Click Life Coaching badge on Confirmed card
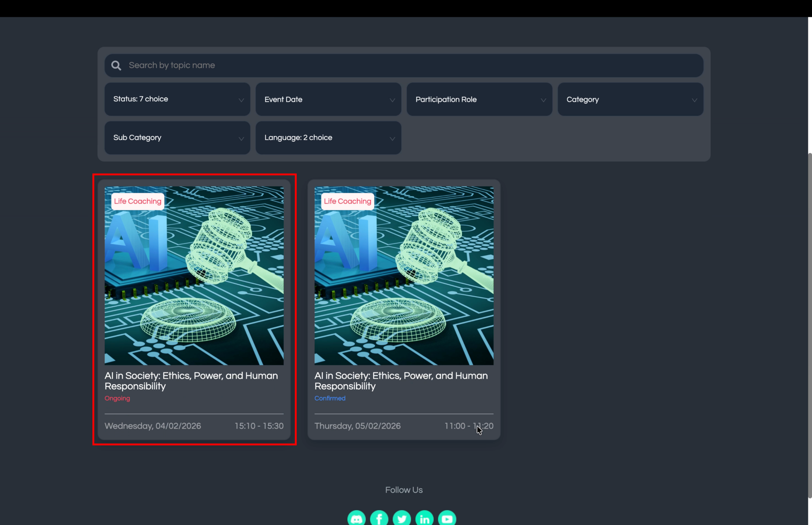 347,201
